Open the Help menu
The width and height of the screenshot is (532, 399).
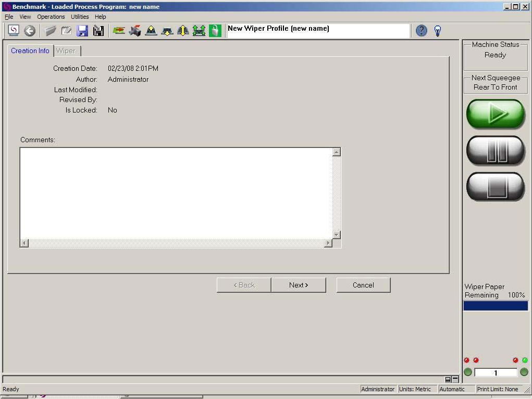click(x=100, y=17)
